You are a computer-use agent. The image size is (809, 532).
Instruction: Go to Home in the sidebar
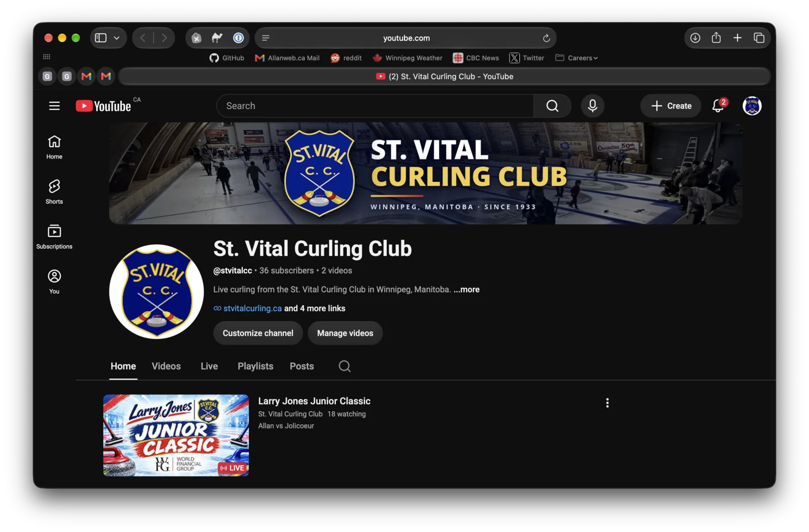(x=54, y=147)
